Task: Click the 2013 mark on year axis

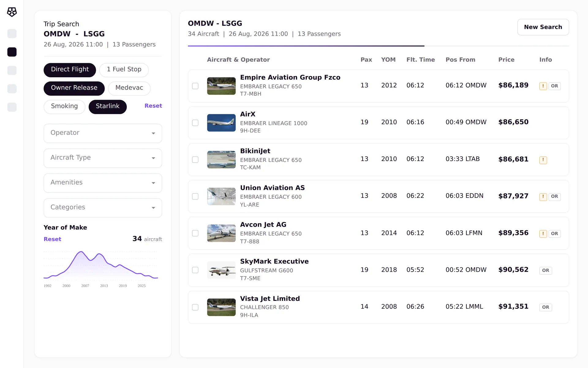Action: tap(104, 286)
